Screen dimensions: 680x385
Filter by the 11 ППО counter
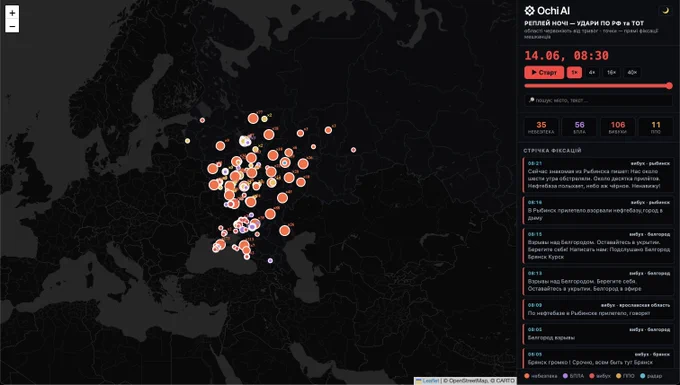[x=655, y=127]
